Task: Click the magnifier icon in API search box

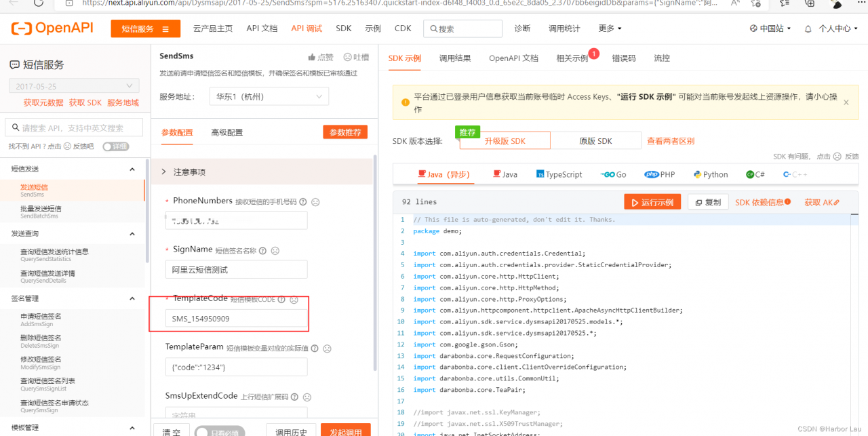Action: click(14, 127)
